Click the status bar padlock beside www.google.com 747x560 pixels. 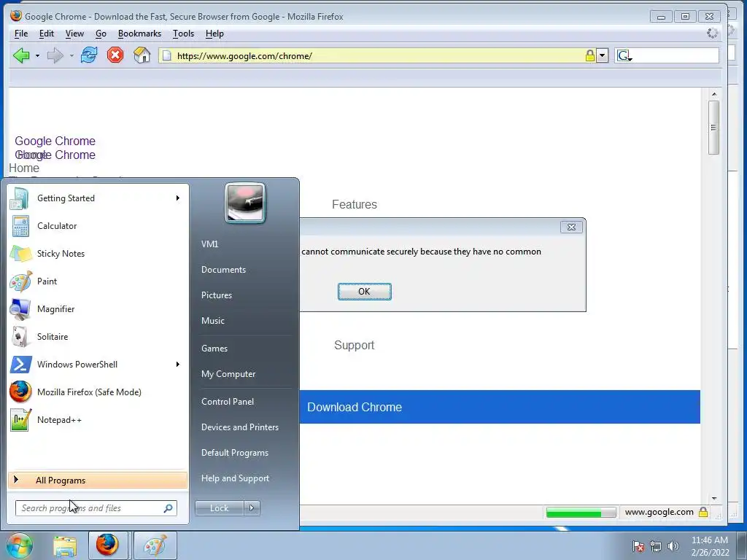[x=703, y=512]
